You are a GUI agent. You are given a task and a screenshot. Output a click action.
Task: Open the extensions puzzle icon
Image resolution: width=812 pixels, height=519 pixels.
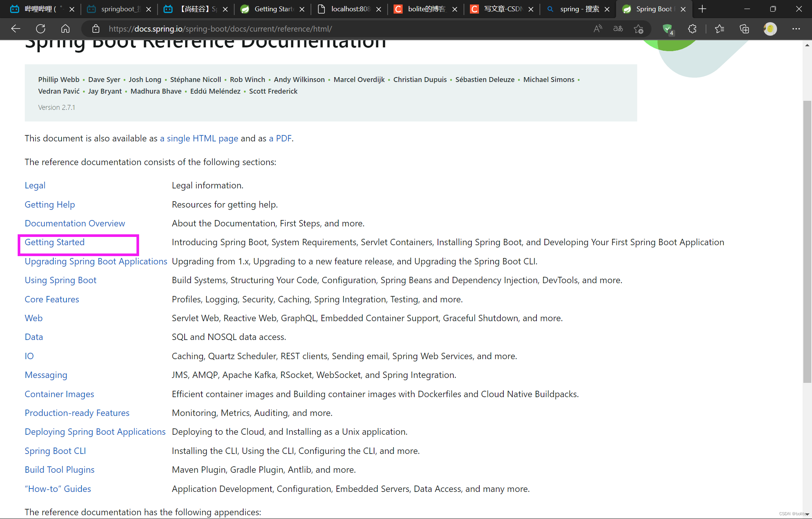point(692,29)
